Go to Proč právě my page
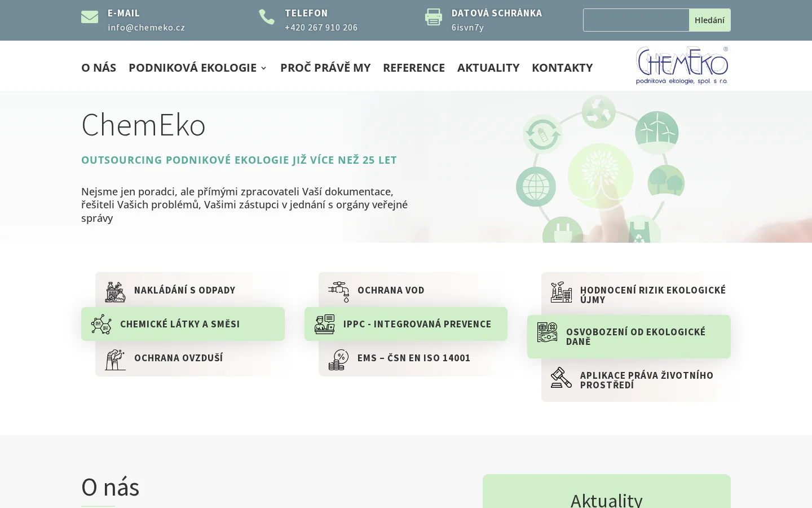This screenshot has height=508, width=812. click(x=325, y=68)
